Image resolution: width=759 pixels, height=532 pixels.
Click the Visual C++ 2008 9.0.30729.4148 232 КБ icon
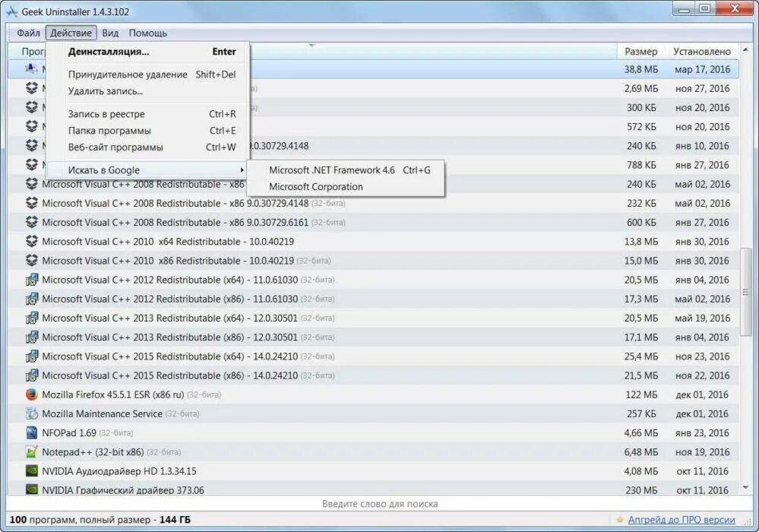pos(31,203)
